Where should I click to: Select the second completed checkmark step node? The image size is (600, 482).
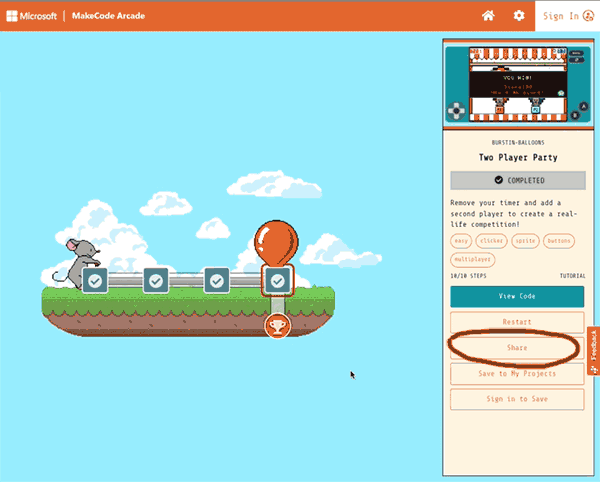coord(156,281)
